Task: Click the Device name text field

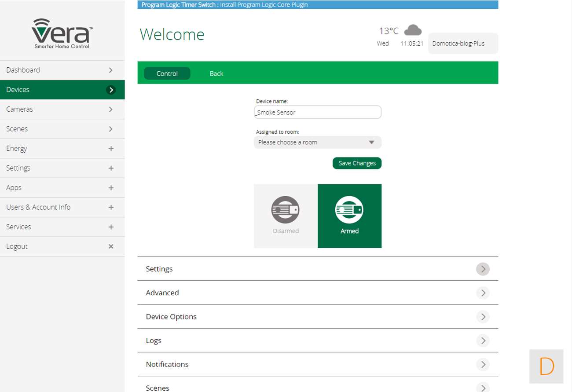Action: coord(317,112)
